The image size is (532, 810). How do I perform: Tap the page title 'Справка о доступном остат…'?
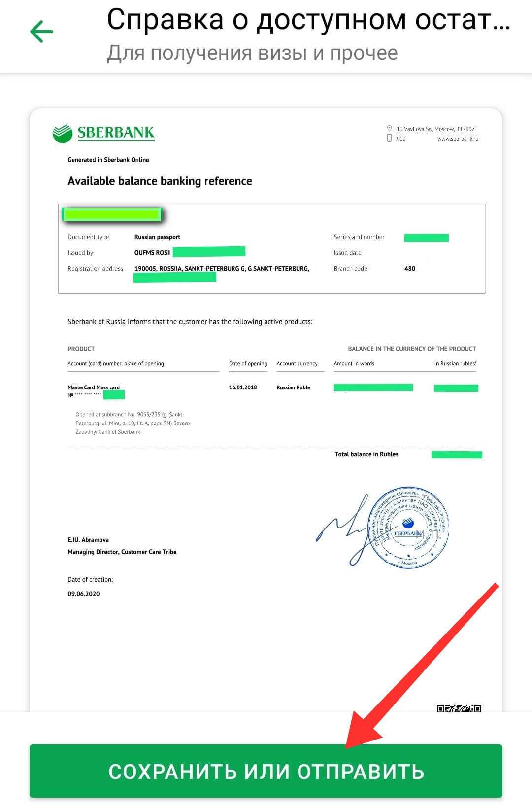pos(308,21)
